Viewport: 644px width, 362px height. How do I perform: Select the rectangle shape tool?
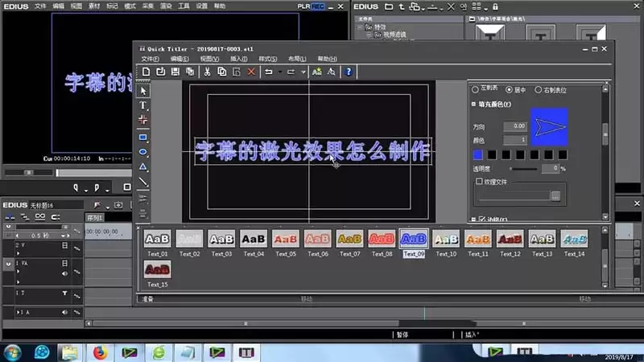[x=143, y=138]
